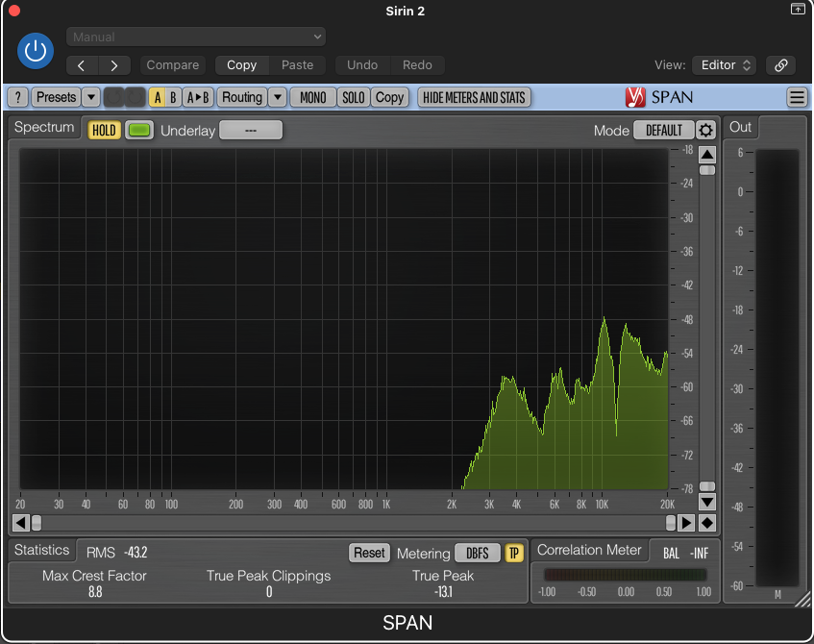Viewport: 814px width, 644px height.
Task: Select the Spectrum tab
Action: [x=44, y=127]
